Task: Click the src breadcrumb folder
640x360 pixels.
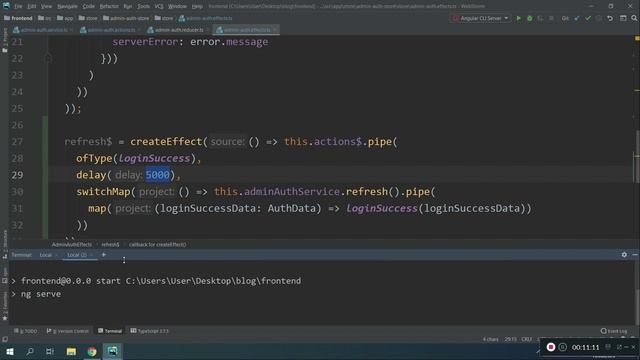Action: pos(44,18)
